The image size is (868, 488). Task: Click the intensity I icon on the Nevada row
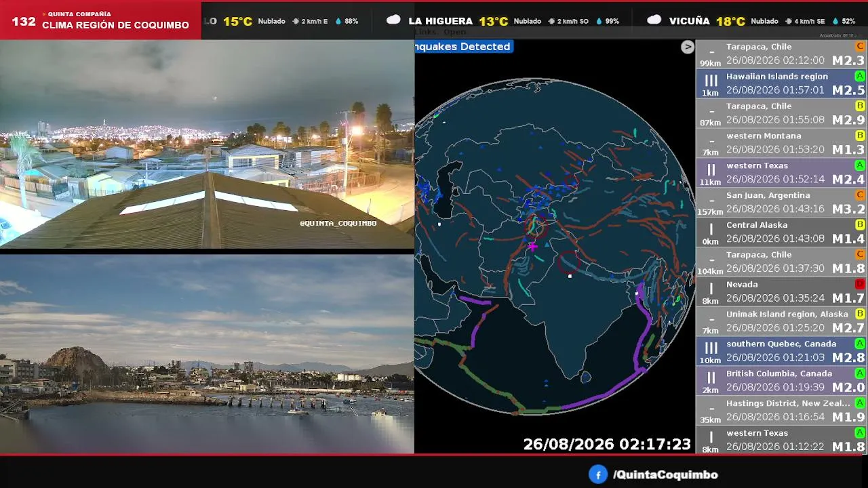tap(711, 289)
